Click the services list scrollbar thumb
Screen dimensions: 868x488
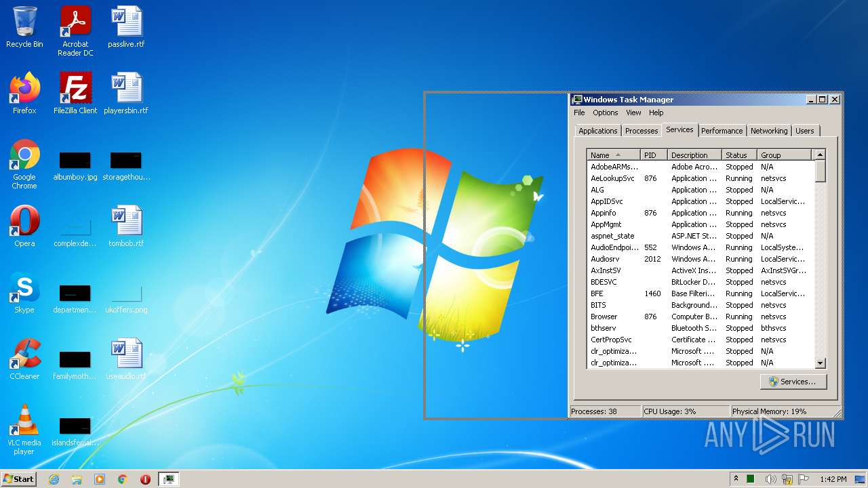[x=820, y=171]
